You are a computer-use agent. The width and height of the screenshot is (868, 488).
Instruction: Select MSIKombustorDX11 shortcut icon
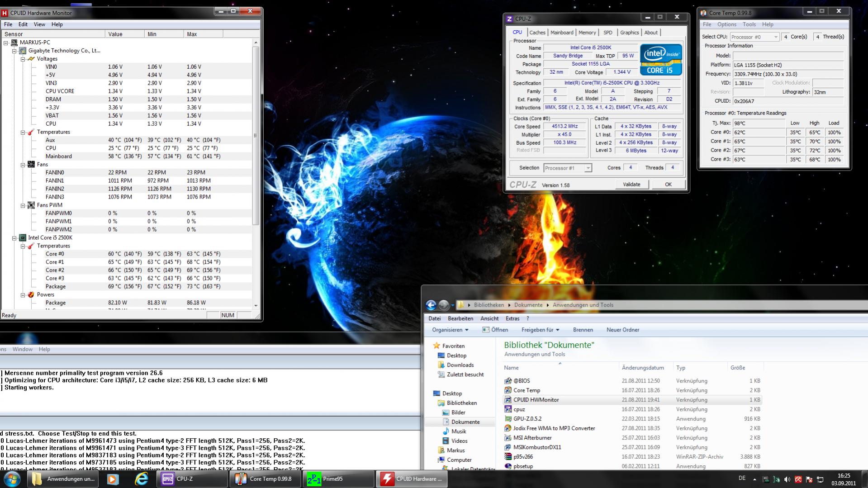(x=508, y=447)
